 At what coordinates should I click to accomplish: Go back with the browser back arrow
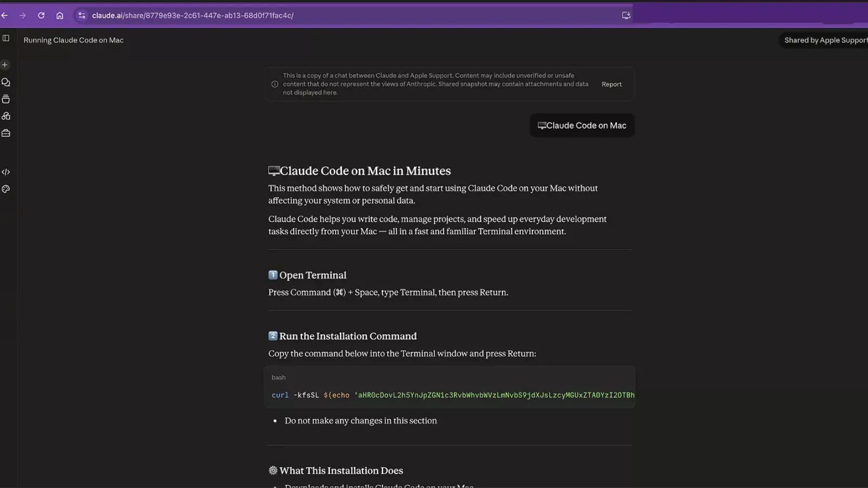(4, 15)
